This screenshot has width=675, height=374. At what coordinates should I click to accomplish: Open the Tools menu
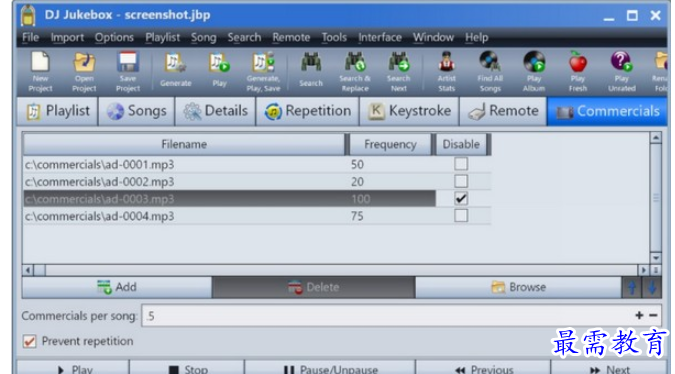coord(334,37)
